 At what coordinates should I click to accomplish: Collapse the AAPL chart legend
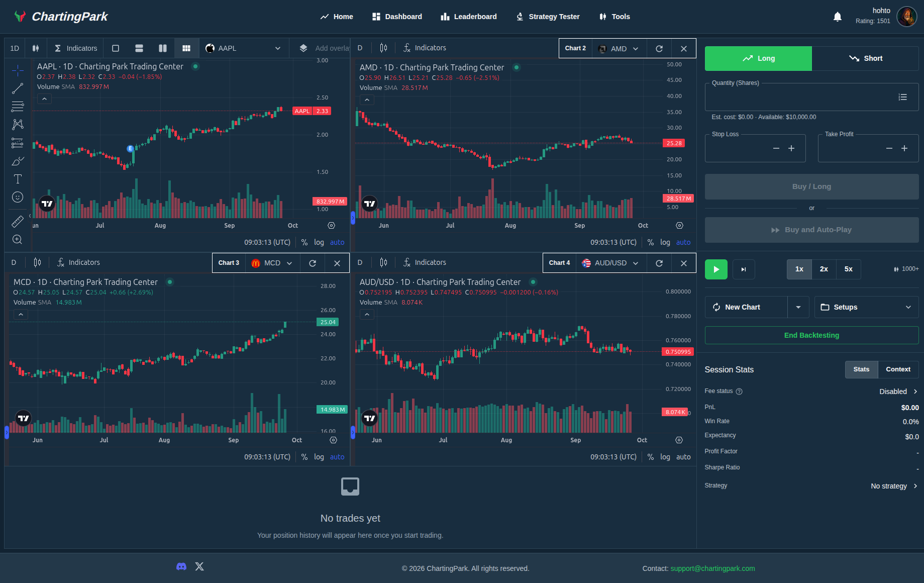(44, 99)
